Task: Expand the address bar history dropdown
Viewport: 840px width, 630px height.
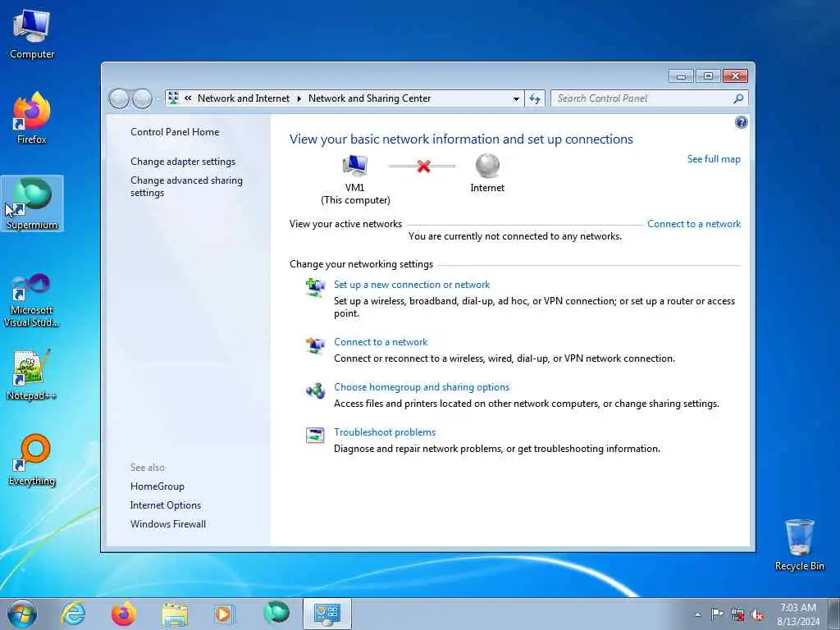Action: (x=516, y=98)
